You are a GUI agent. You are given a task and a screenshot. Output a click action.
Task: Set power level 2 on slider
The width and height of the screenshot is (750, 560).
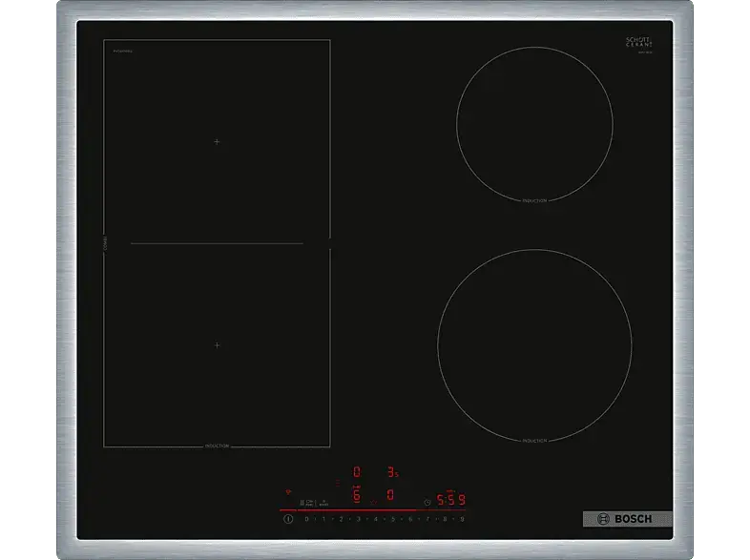pos(341,519)
